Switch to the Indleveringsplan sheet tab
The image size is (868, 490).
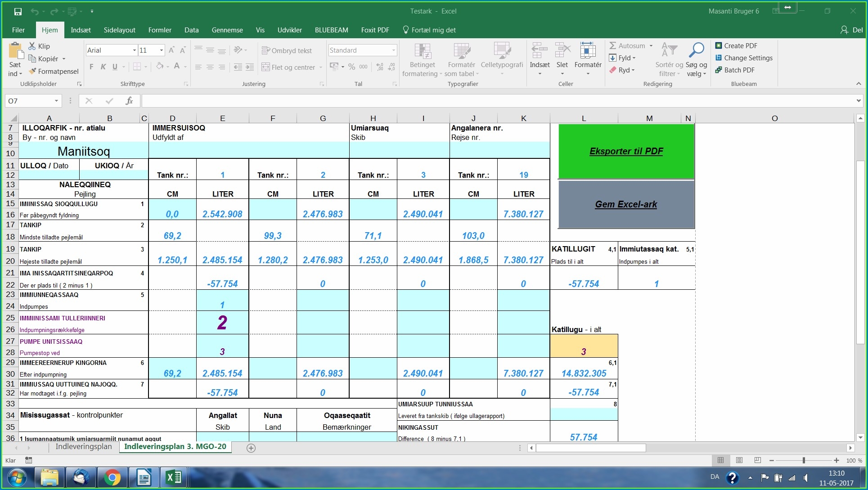(84, 447)
